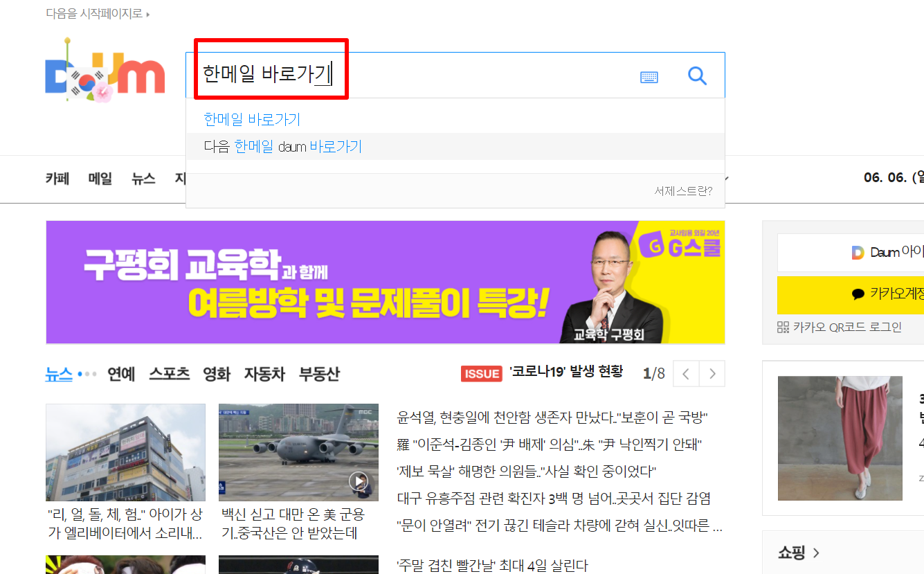Viewport: 924px width, 574px height.
Task: Switch to the 영화 tab
Action: (217, 374)
